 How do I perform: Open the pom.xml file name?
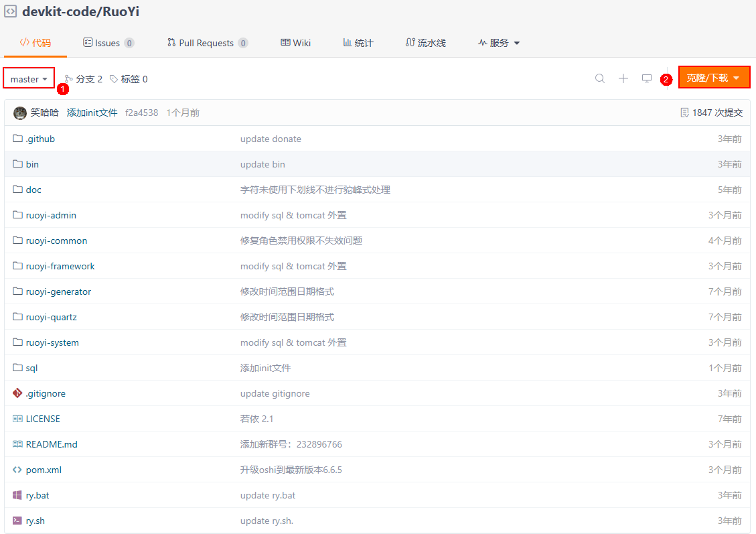[44, 470]
